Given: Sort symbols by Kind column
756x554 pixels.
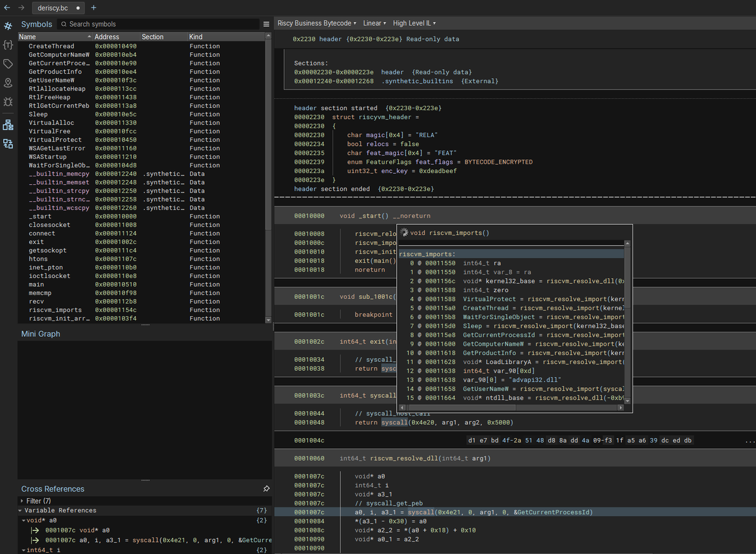Looking at the screenshot, I should coord(227,37).
